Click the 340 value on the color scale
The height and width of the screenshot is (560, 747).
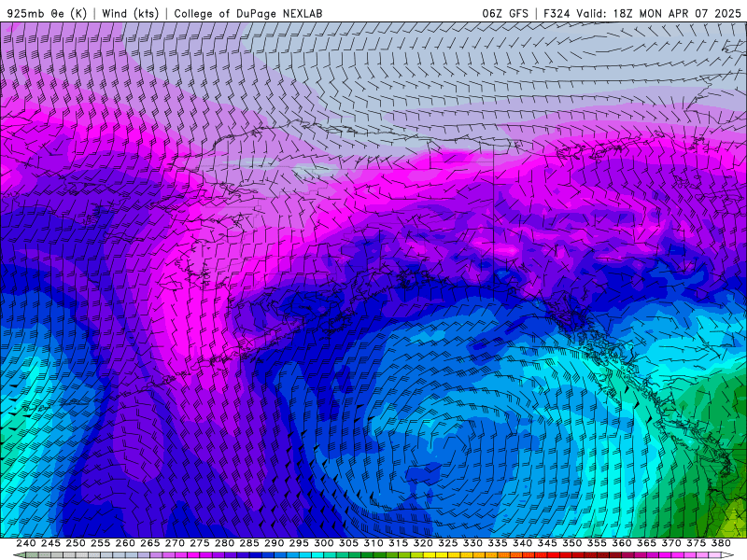(x=523, y=543)
